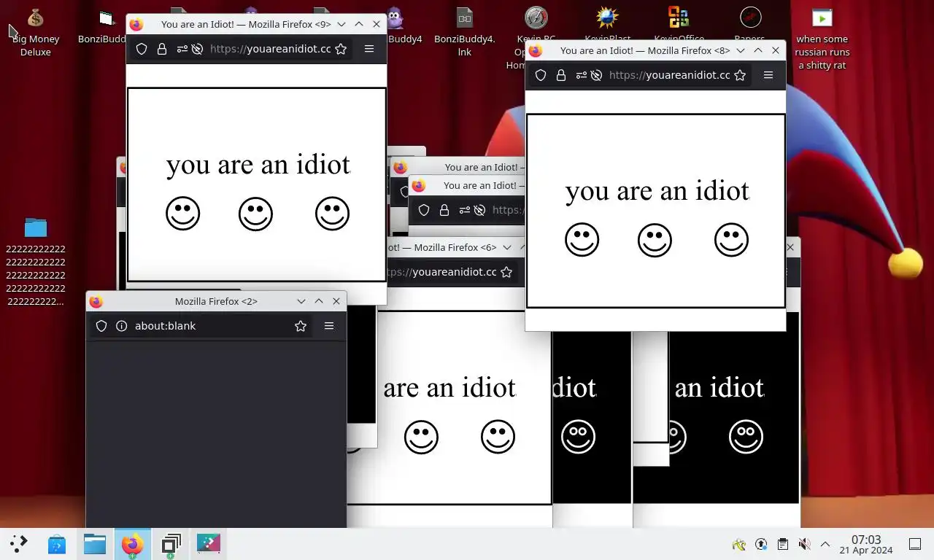Click the padlock icon in Firefox <8>
The image size is (934, 560).
coord(561,75)
